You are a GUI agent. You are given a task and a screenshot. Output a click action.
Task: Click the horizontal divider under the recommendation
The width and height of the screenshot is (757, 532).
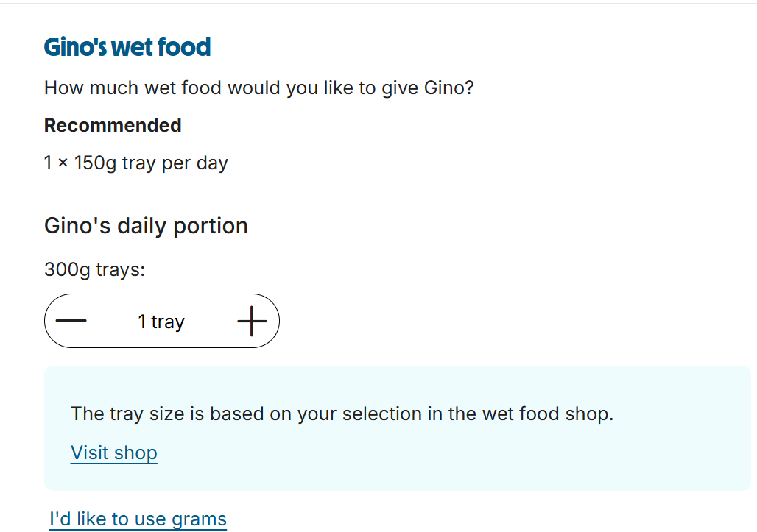point(398,194)
